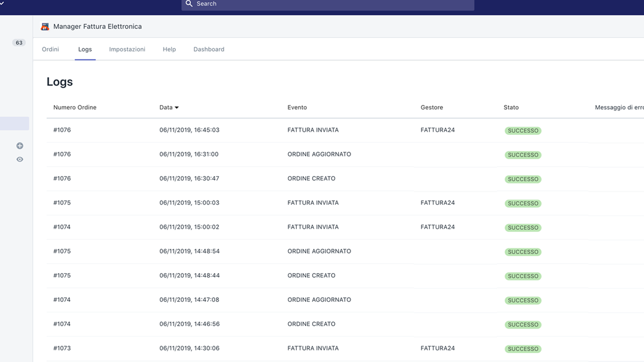Toggle the eye icon in sidebar
This screenshot has width=644, height=362.
(20, 159)
